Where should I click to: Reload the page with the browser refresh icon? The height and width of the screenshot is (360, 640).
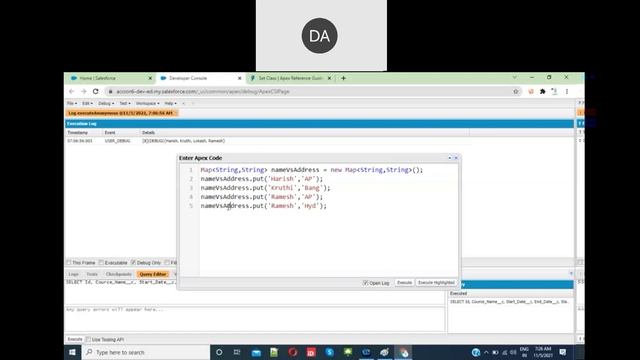[x=96, y=91]
